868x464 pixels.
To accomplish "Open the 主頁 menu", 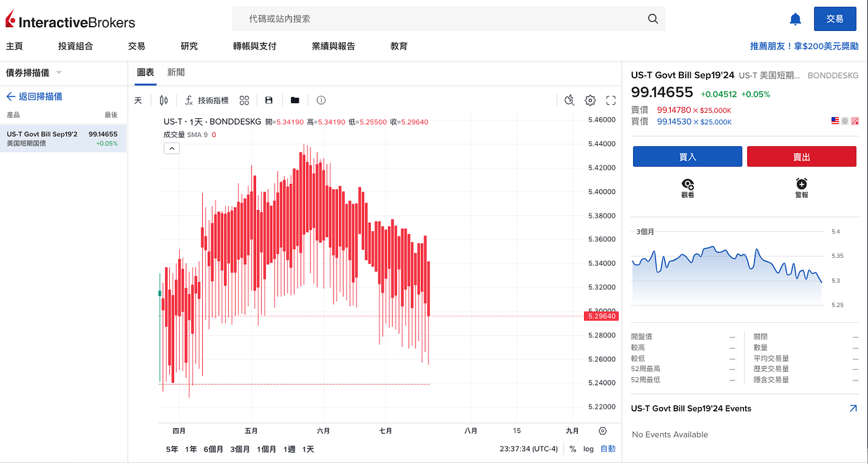I will (14, 46).
